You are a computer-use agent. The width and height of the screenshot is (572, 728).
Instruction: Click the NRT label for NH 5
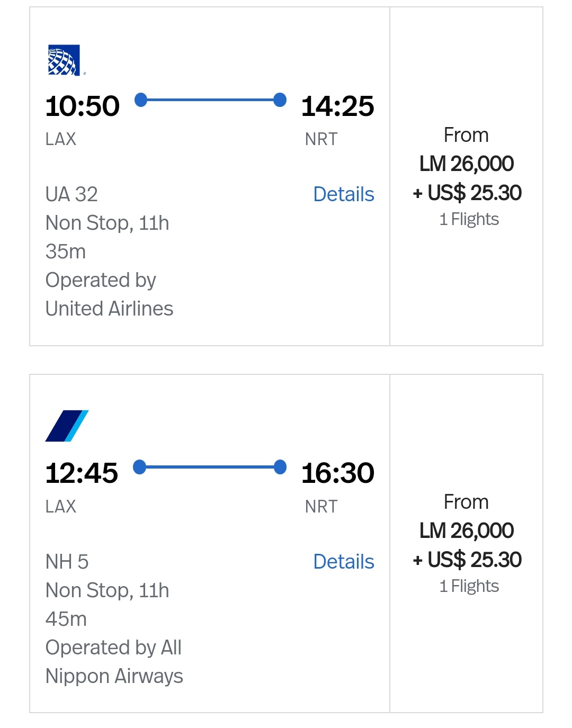321,507
